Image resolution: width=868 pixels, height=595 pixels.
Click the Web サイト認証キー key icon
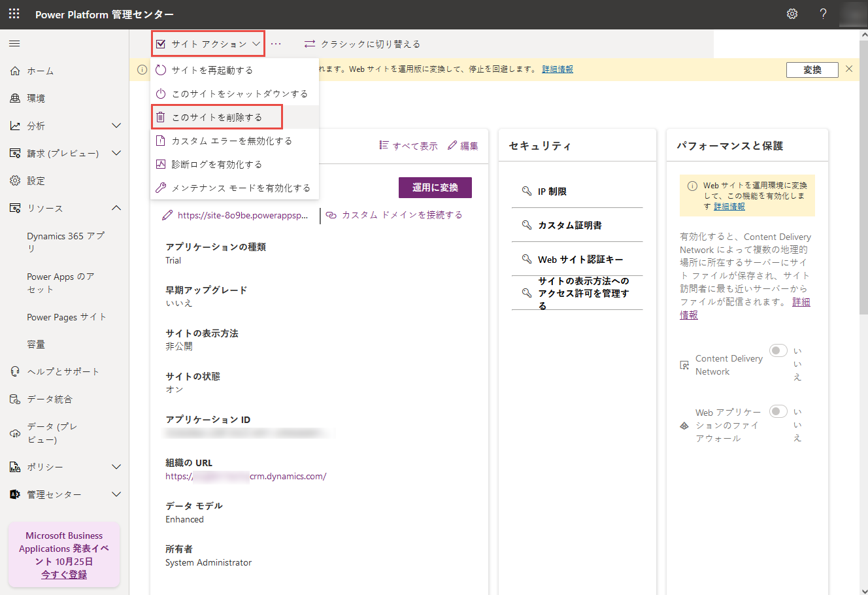pos(527,259)
